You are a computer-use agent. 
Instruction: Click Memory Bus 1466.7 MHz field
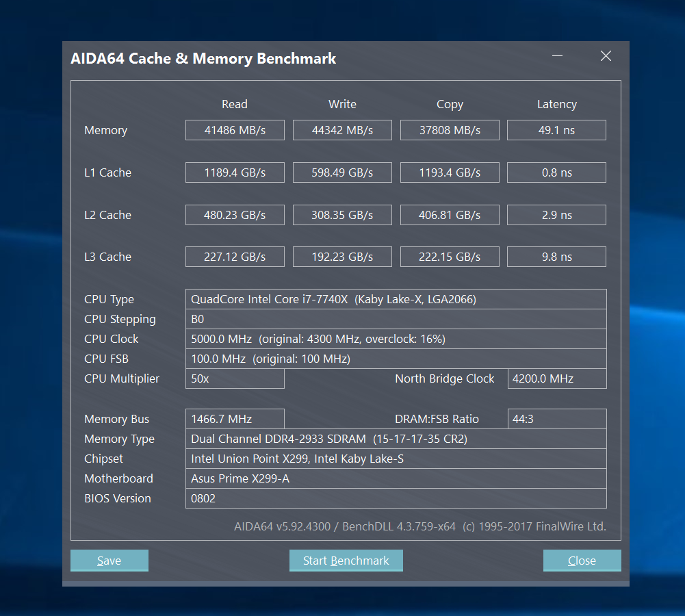235,419
